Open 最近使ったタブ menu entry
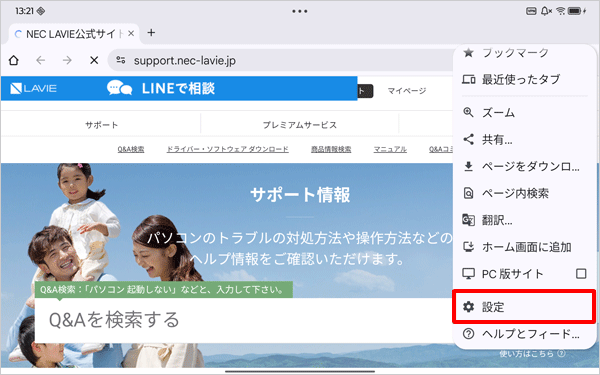This screenshot has height=375, width=600. point(524,79)
